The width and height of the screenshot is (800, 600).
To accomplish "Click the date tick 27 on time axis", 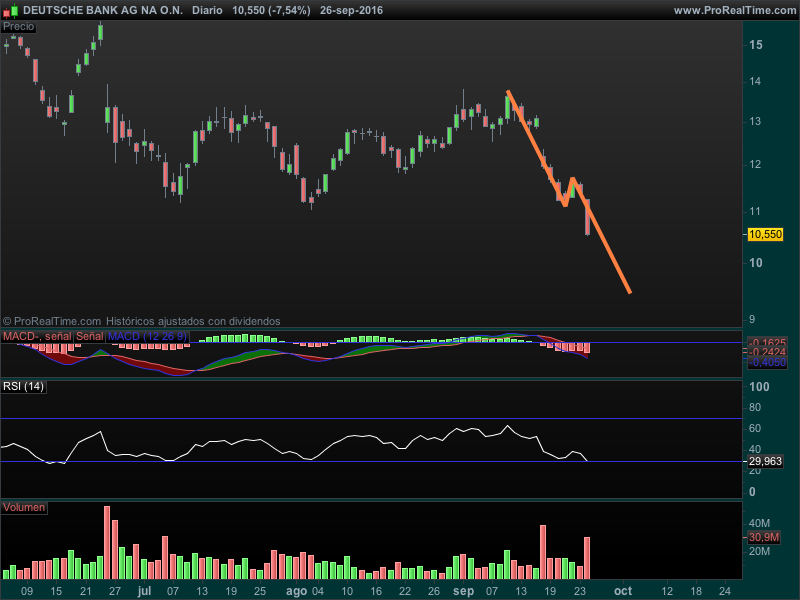I will [x=115, y=591].
